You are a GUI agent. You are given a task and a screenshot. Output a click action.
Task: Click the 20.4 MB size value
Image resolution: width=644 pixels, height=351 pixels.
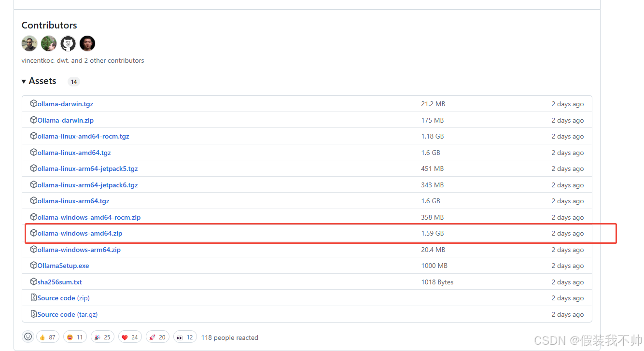[x=433, y=250]
